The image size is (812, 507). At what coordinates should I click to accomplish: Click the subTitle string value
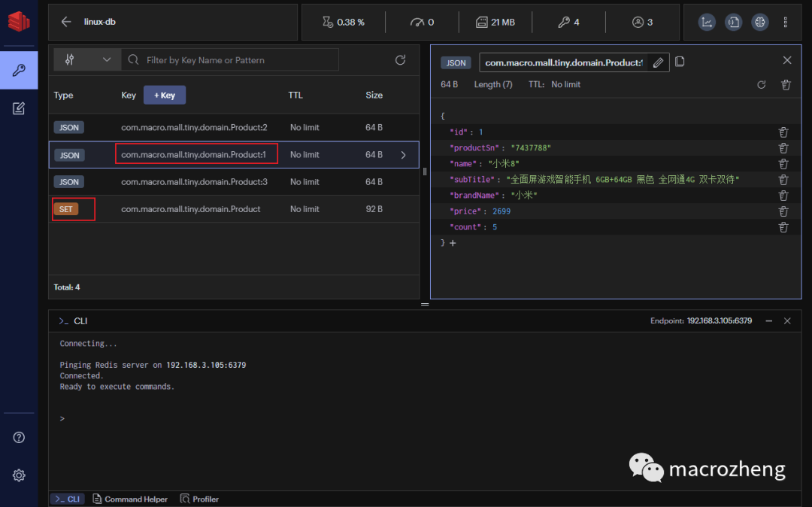(x=623, y=180)
